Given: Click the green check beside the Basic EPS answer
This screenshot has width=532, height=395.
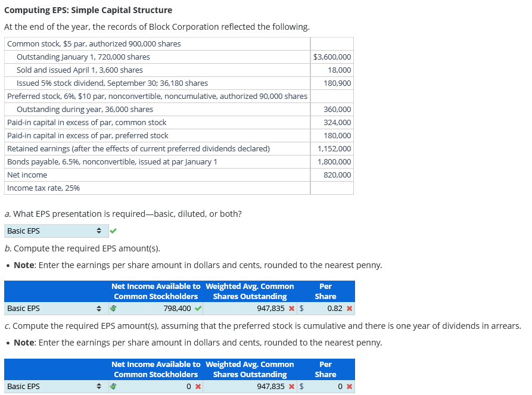Looking at the screenshot, I should [113, 231].
